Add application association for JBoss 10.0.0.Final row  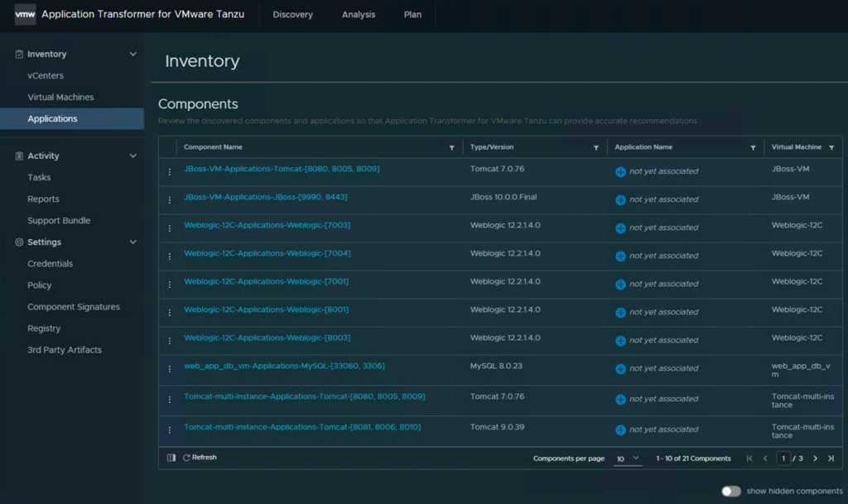pos(620,200)
